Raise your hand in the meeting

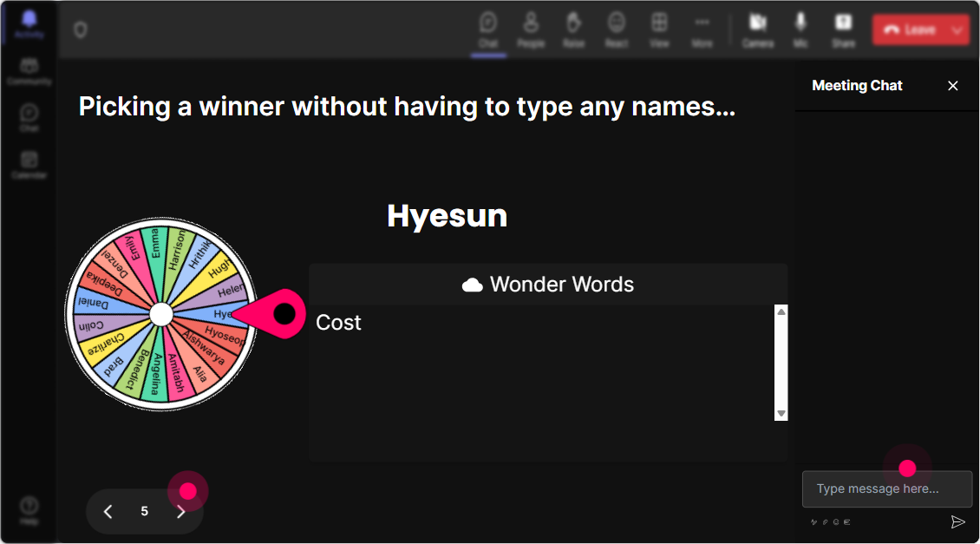(x=573, y=29)
